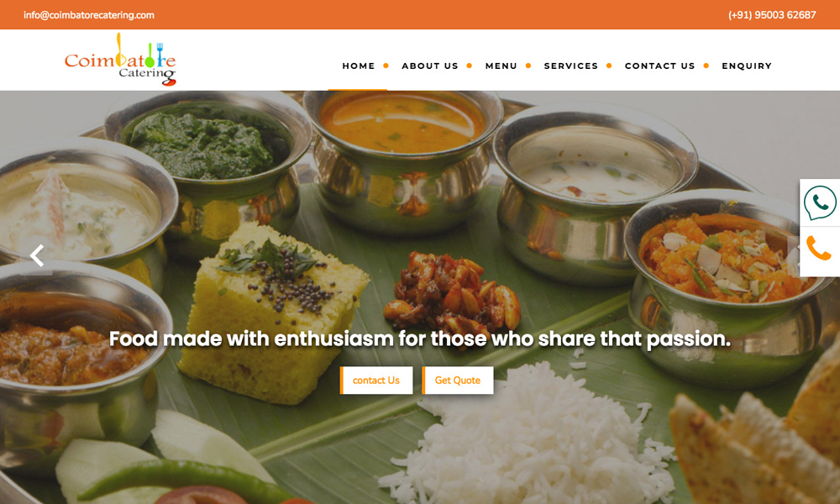Viewport: 840px width, 504px height.
Task: Open the HOME navigation item
Action: (x=359, y=66)
